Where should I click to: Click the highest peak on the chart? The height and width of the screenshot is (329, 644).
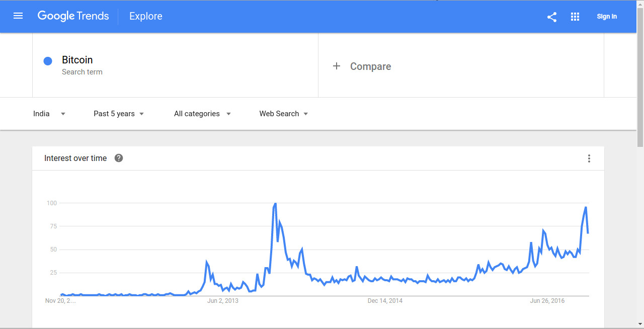point(275,204)
